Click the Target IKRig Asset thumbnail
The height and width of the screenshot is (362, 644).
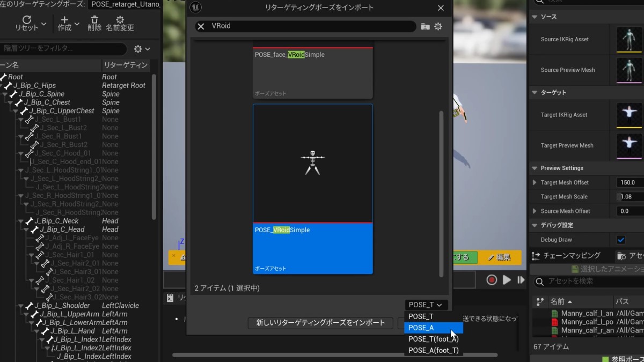tap(629, 115)
